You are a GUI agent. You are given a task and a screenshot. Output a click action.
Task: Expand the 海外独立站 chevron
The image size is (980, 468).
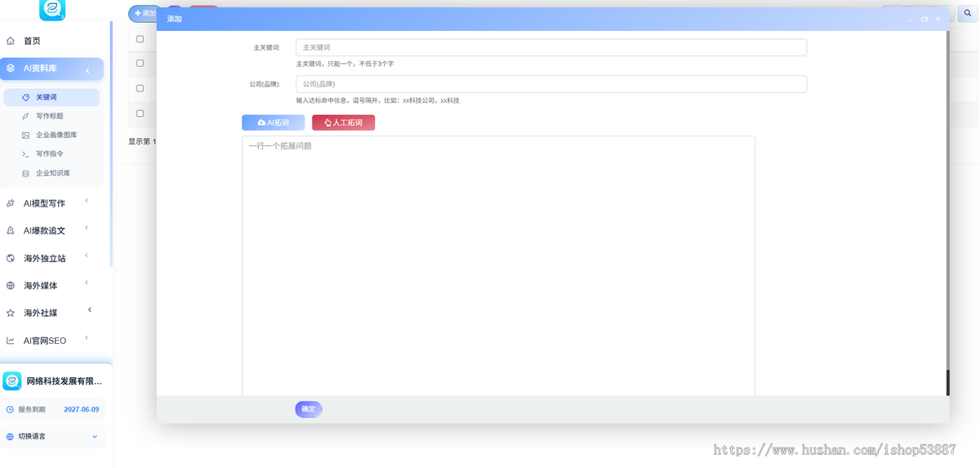click(87, 256)
